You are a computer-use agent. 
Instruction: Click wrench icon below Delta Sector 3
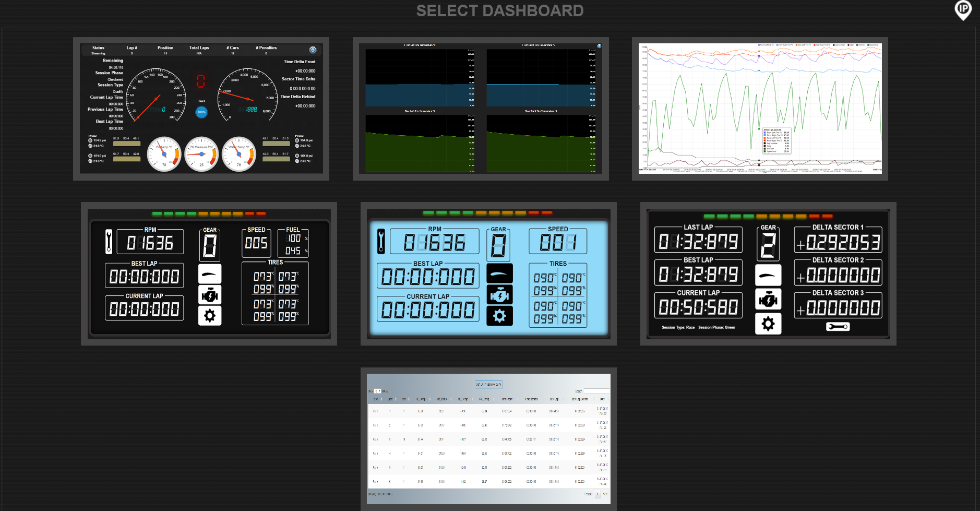pyautogui.click(x=838, y=327)
